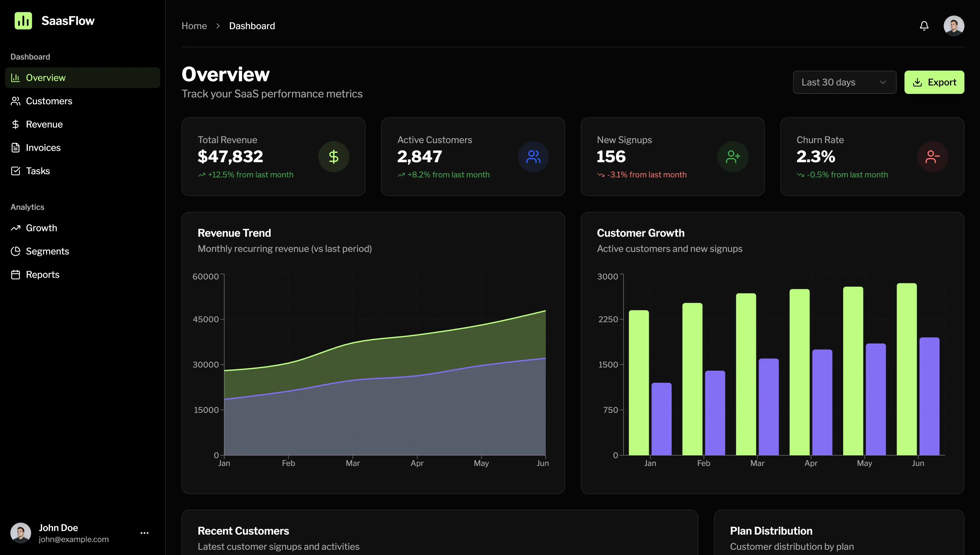980x555 pixels.
Task: Click the notification bell icon
Action: [x=924, y=26]
